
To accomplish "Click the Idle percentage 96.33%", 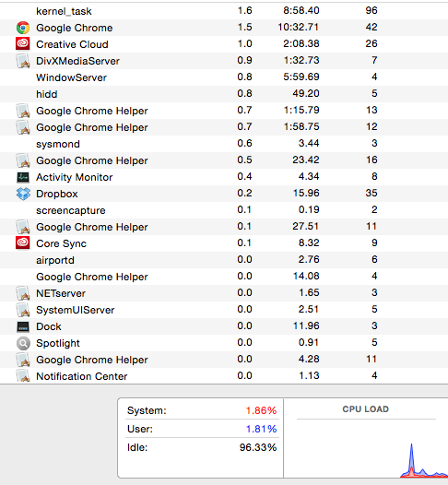I will (x=258, y=447).
